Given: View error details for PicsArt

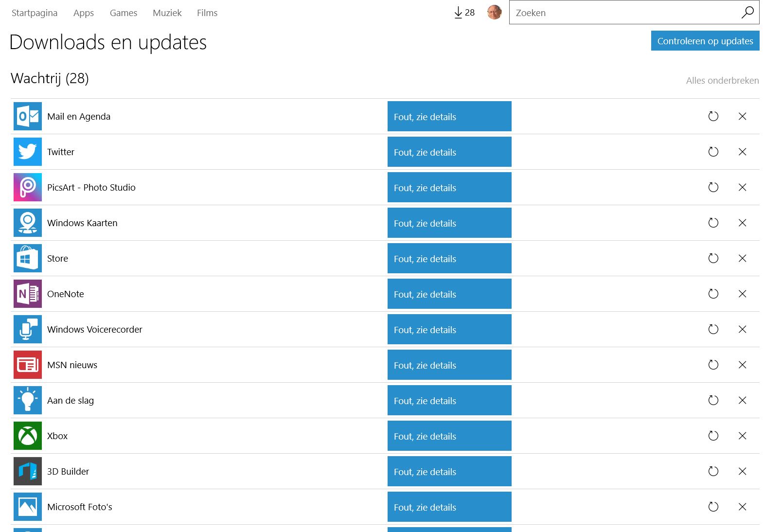Looking at the screenshot, I should (449, 187).
